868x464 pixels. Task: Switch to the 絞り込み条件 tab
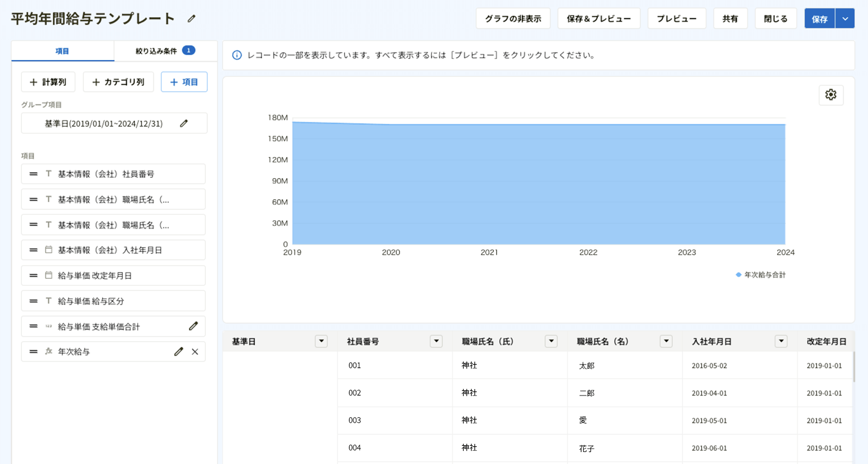(x=166, y=51)
